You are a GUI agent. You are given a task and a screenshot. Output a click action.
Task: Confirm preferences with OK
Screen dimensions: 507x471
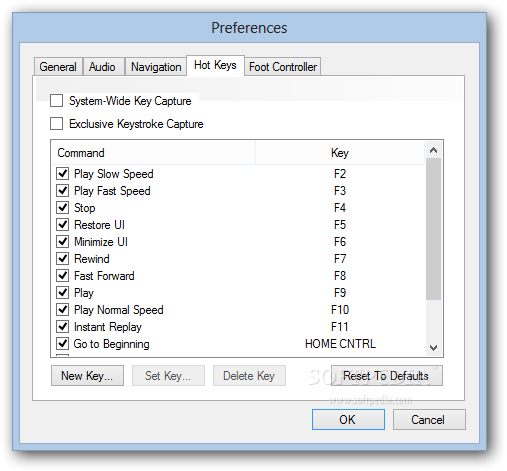click(348, 420)
